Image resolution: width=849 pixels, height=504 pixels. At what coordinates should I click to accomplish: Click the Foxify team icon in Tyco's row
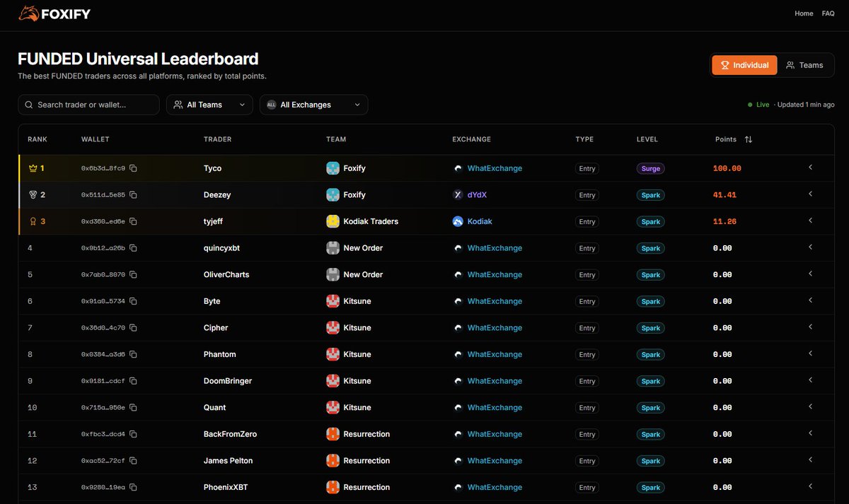point(333,168)
